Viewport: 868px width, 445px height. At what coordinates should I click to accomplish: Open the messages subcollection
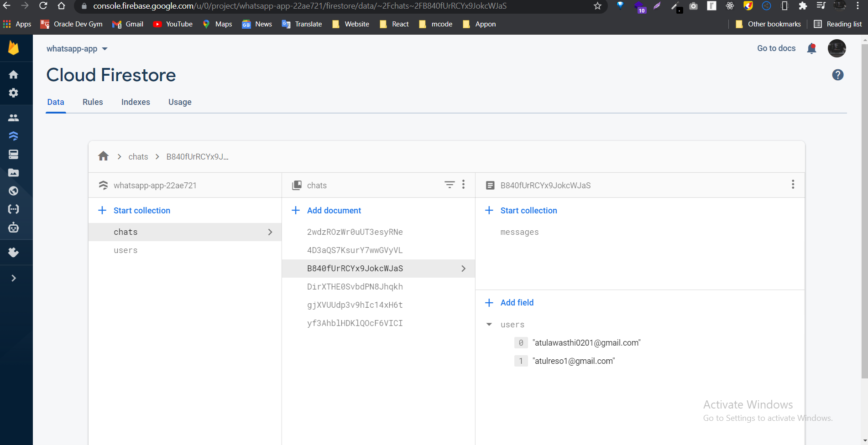click(519, 232)
